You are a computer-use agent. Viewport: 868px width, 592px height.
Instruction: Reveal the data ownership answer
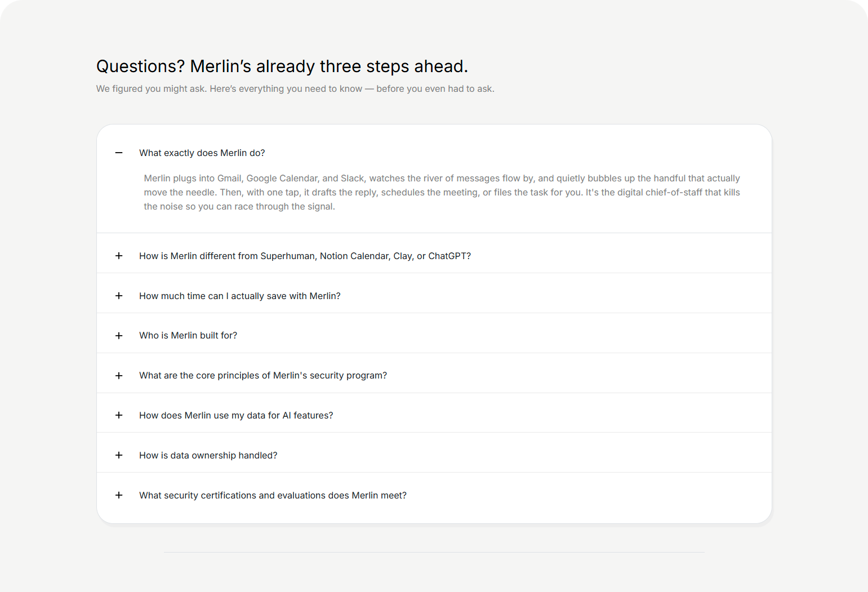(x=208, y=455)
